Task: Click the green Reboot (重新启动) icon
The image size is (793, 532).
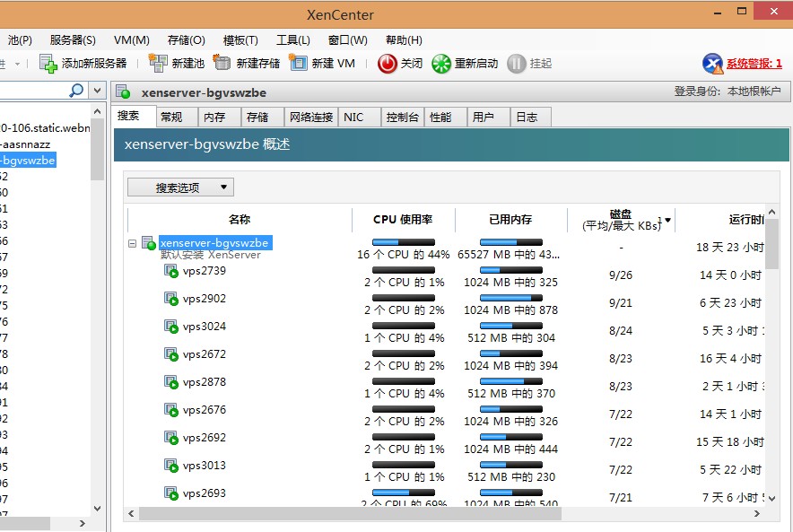Action: tap(441, 64)
